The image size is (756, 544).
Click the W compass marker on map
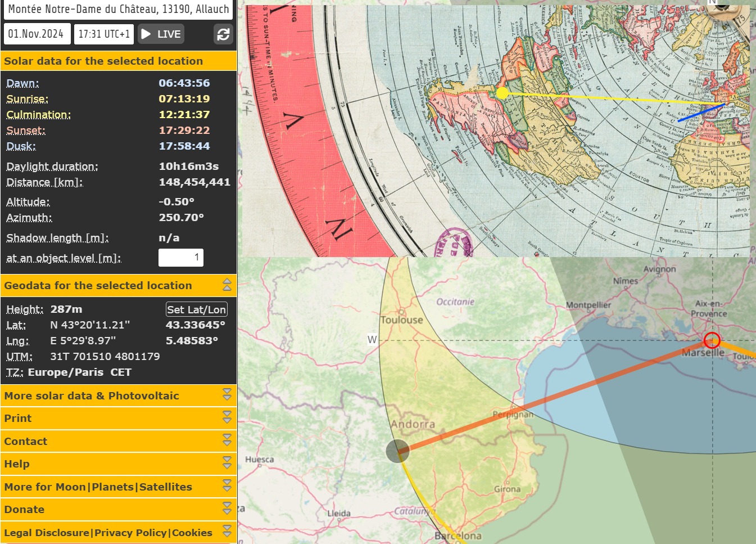click(x=372, y=340)
